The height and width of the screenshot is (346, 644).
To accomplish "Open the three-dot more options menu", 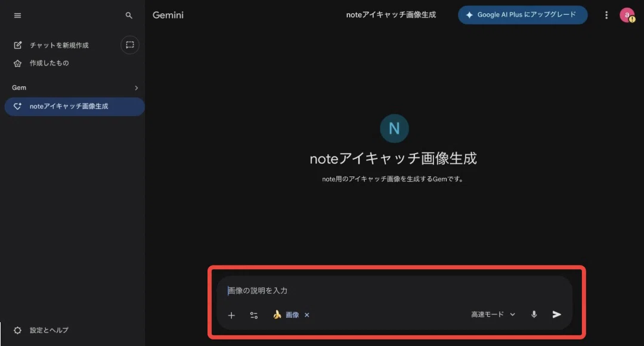I will [606, 15].
